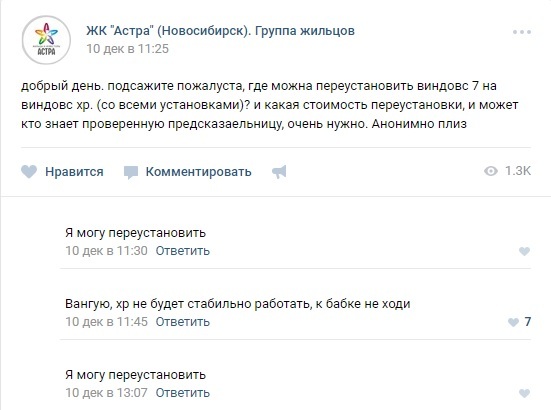Screen dimensions: 551x410
Task: Click the comment speech-bubble icon
Action: pyautogui.click(x=131, y=172)
